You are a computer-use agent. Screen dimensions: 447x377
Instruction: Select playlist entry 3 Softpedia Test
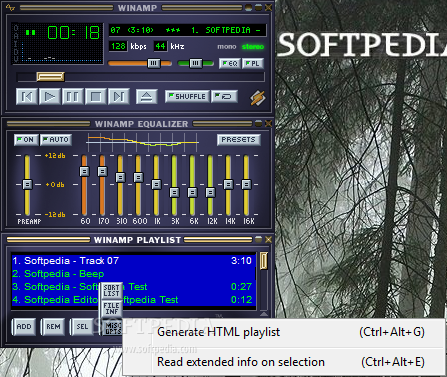(x=134, y=287)
